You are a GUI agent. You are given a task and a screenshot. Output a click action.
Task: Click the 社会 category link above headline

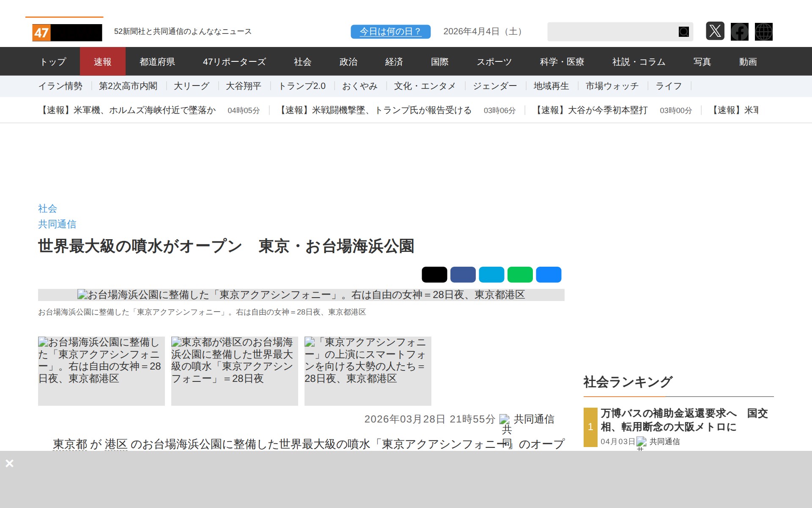click(47, 208)
